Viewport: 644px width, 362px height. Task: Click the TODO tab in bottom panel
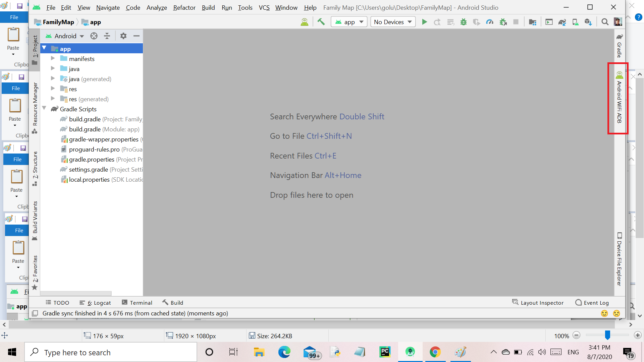(57, 302)
